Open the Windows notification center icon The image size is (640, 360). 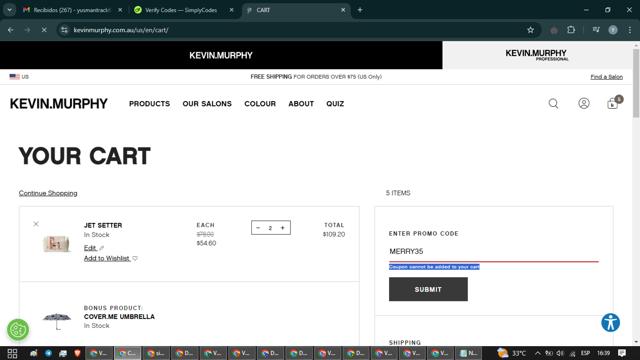(x=622, y=353)
